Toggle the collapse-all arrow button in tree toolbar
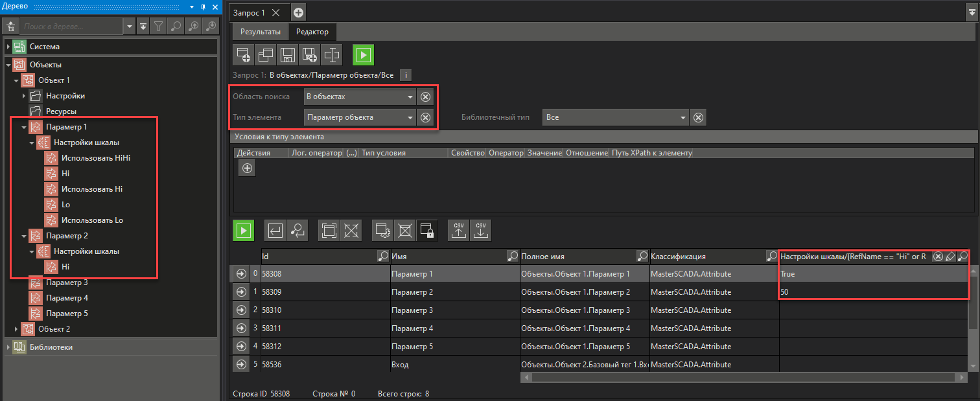 [143, 27]
